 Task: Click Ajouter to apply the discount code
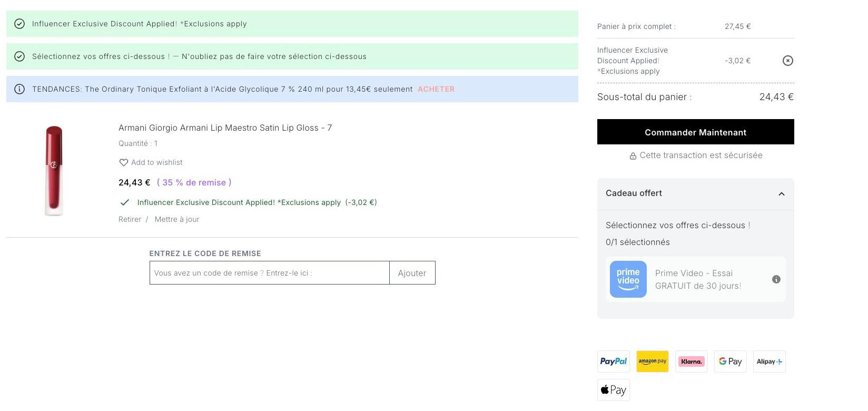(x=412, y=273)
